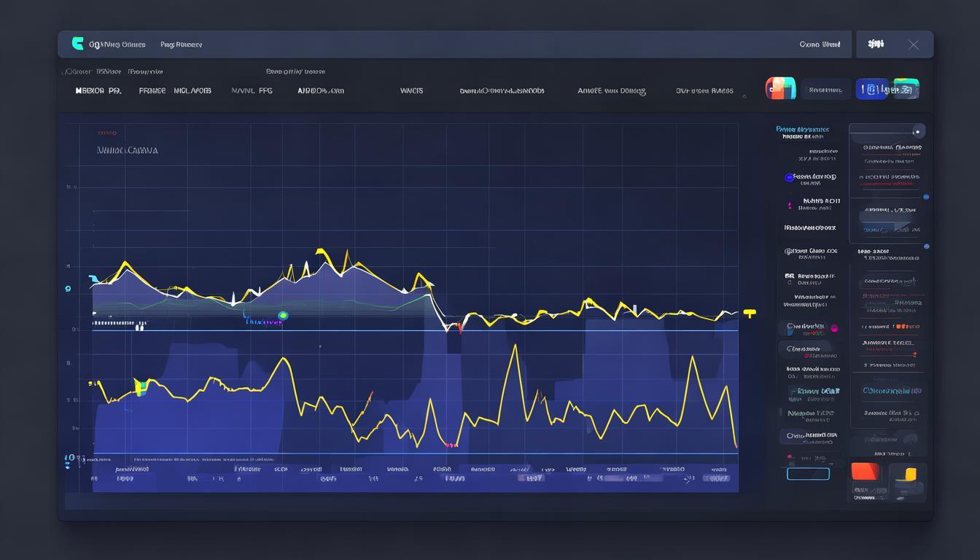Click the waveform icon in the title bar

coord(876,44)
